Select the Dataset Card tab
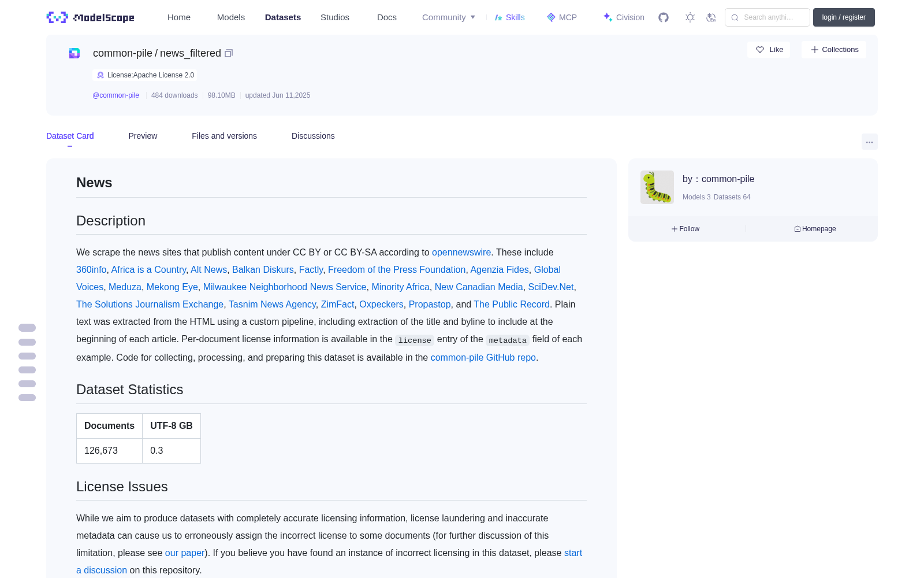This screenshot has height=578, width=924. coord(70,136)
